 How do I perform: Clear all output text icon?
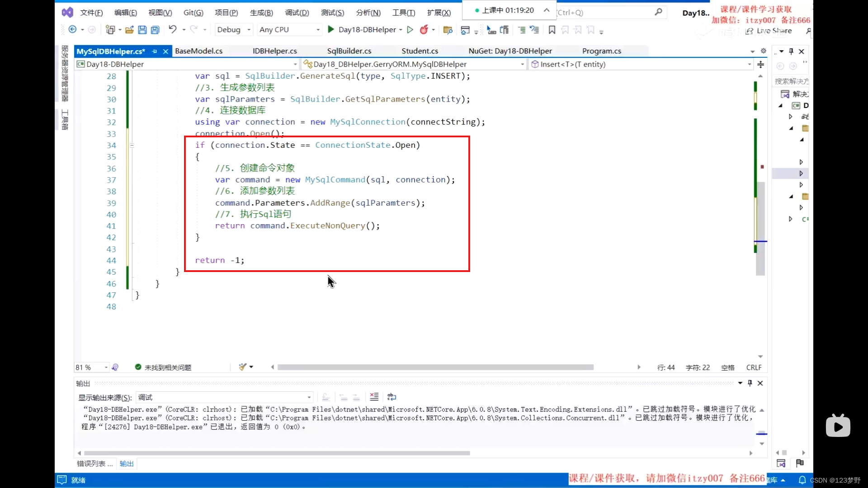tap(374, 397)
